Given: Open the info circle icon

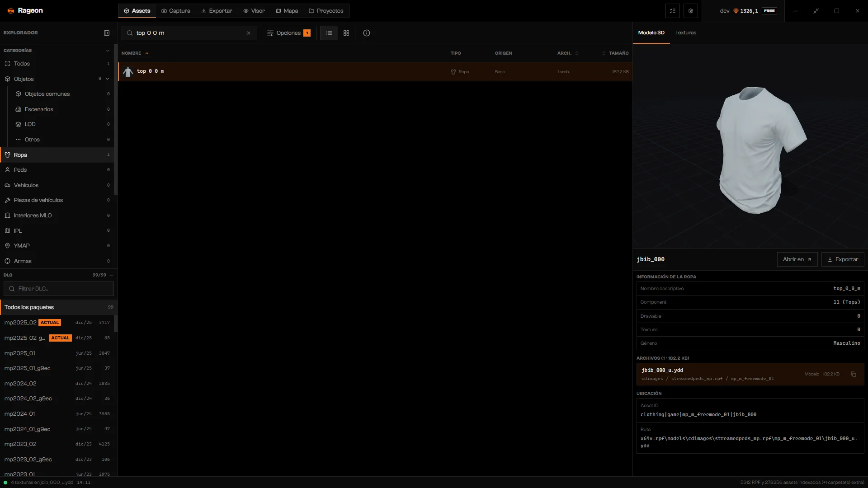Looking at the screenshot, I should 367,33.
